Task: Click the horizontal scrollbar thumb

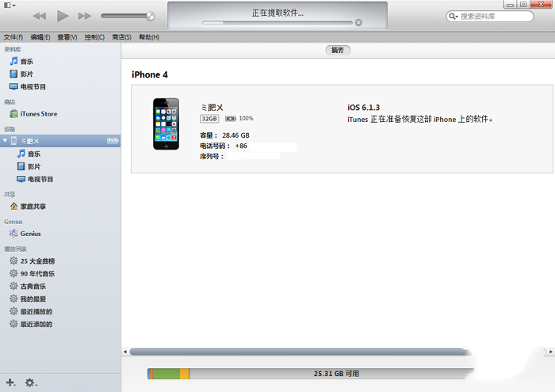Action: [300, 352]
